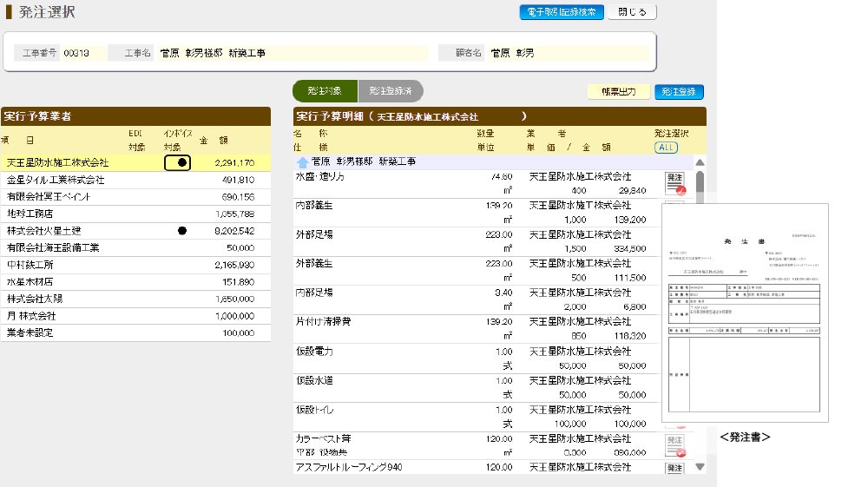Select vendor 水星木材店

coord(135,281)
